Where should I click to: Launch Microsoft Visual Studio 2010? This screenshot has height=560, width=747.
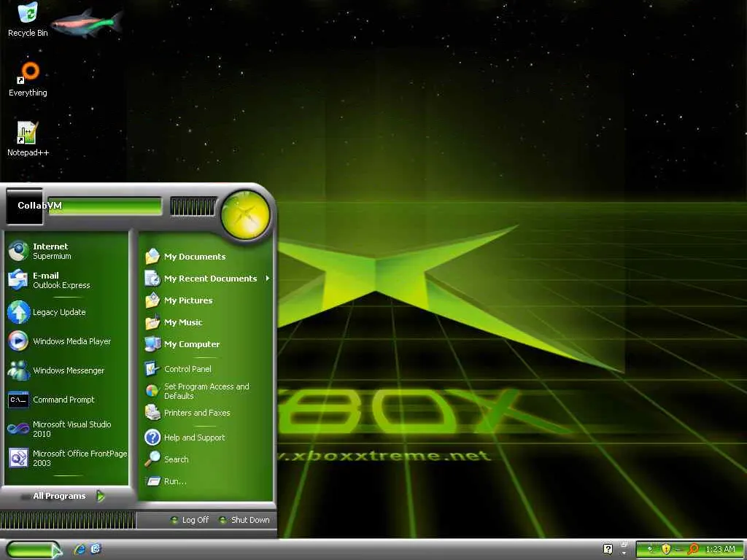[x=66, y=429]
